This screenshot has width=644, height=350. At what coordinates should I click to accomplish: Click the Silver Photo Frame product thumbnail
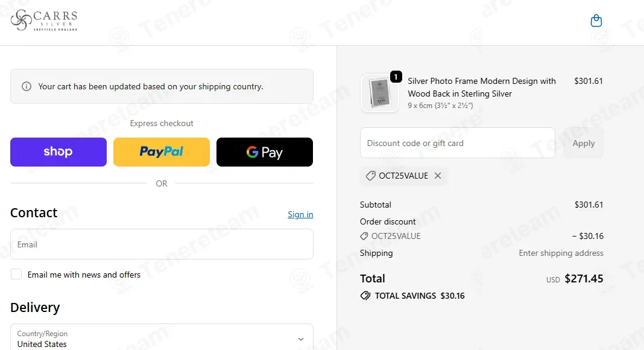click(379, 94)
